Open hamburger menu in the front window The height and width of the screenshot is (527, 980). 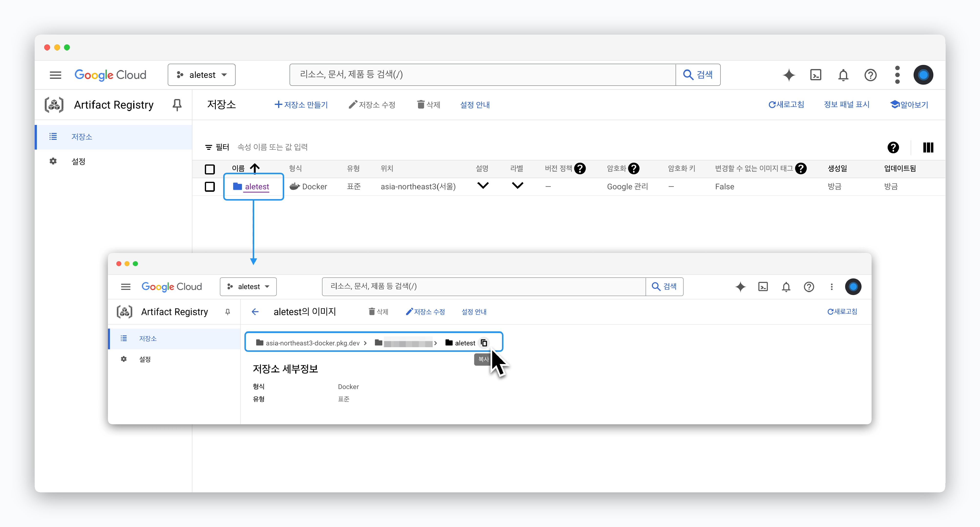[x=125, y=287]
